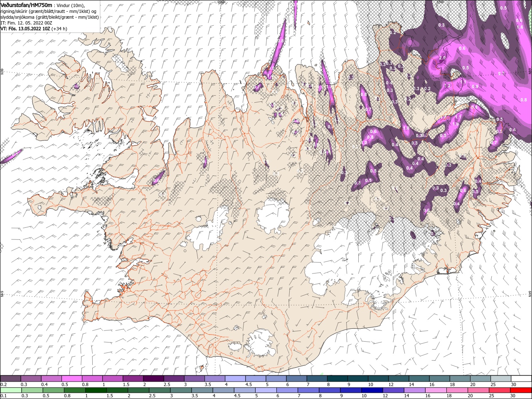Select the deep blue 10 swatch in rain legend
This screenshot has width=532, height=399.
pos(372,390)
